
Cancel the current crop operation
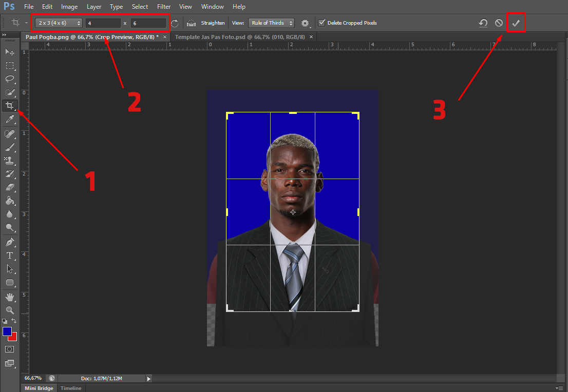499,23
